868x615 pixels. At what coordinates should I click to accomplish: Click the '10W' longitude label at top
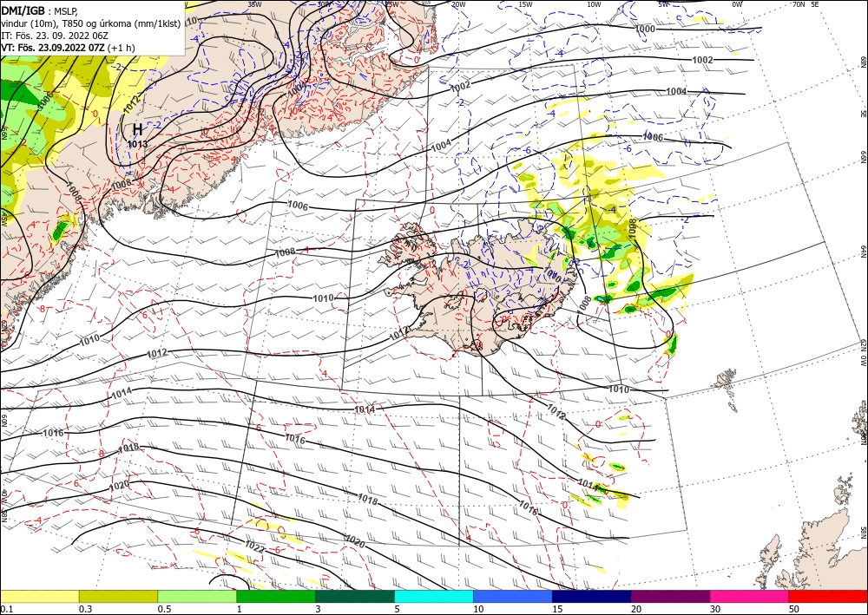pyautogui.click(x=594, y=3)
